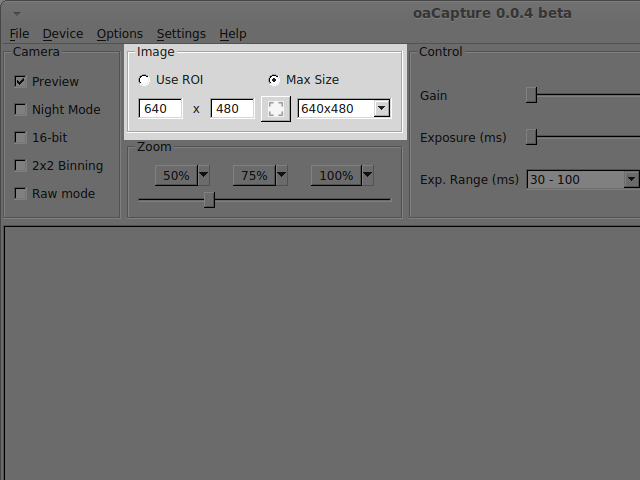The height and width of the screenshot is (480, 640).
Task: Click the Gain slider handle
Action: pyautogui.click(x=532, y=95)
